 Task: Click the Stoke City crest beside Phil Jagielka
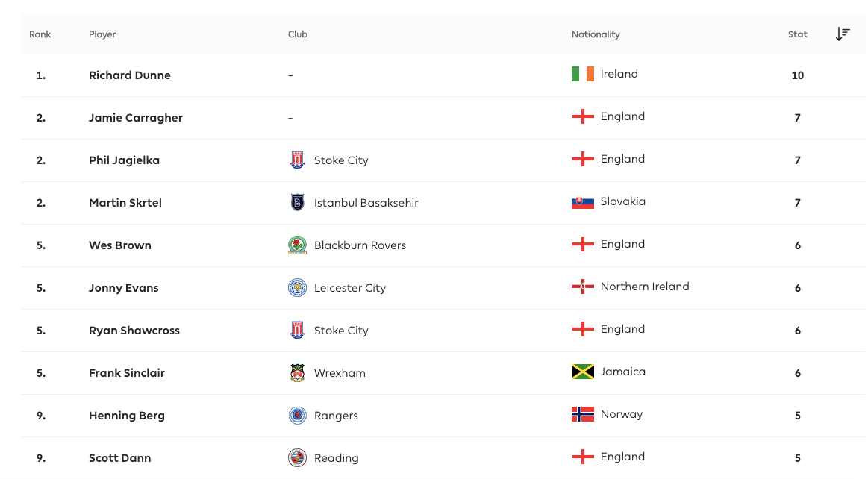pos(297,160)
